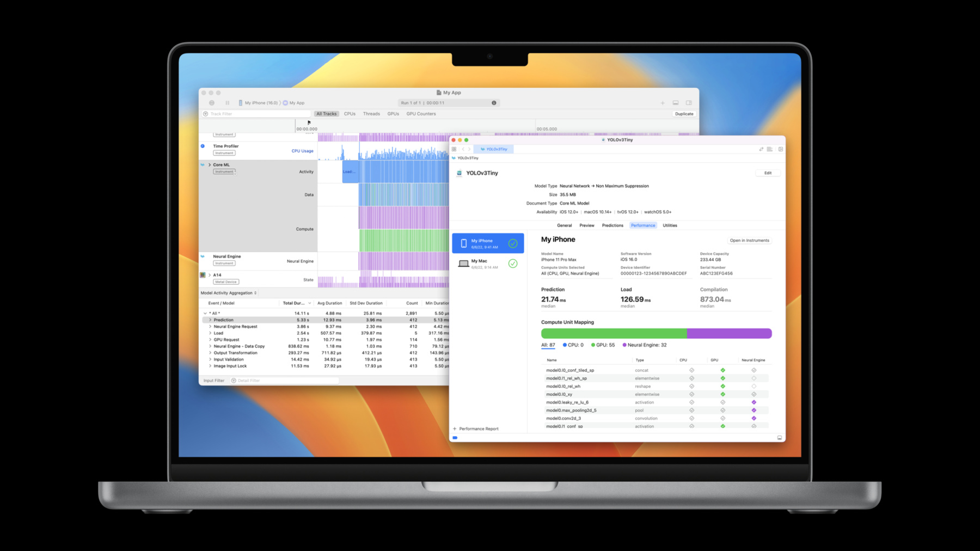Select the My iPhone (16.0) target device
Image resolution: width=980 pixels, height=551 pixels.
tap(258, 103)
